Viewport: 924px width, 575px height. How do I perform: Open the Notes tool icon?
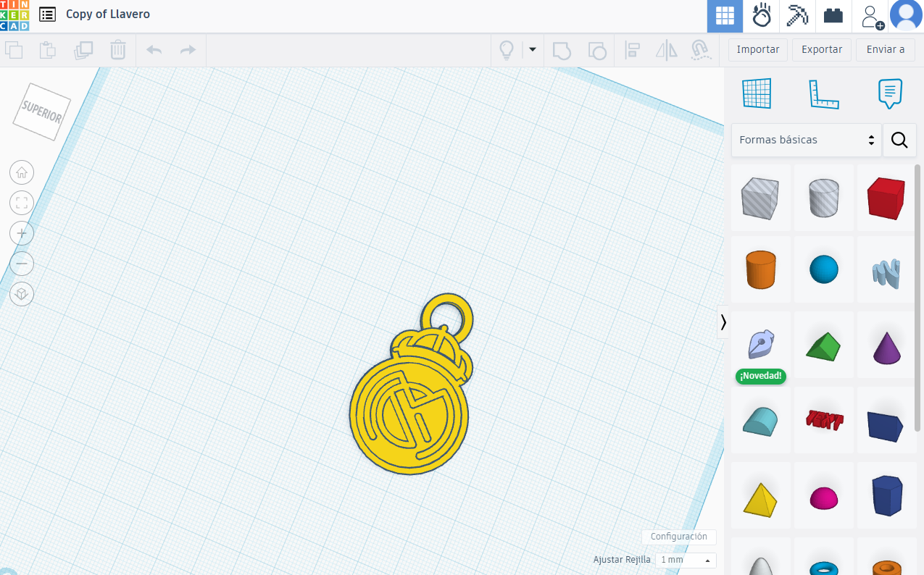pos(890,93)
